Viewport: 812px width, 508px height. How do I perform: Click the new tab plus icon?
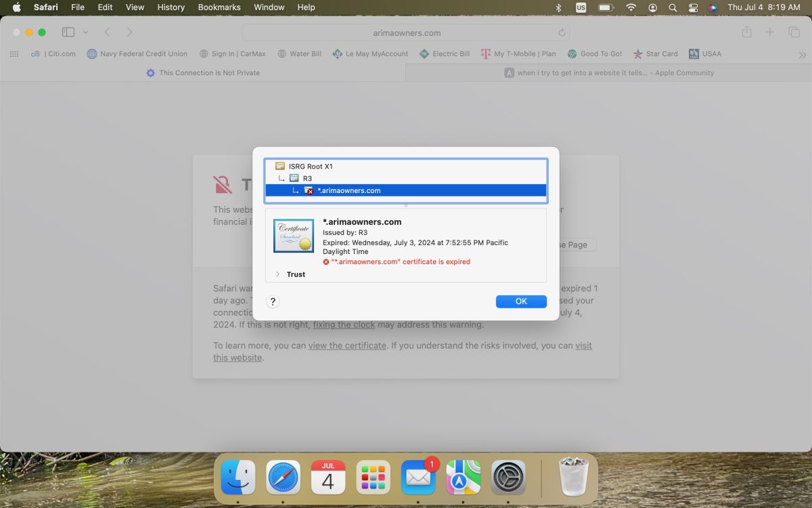[x=770, y=33]
